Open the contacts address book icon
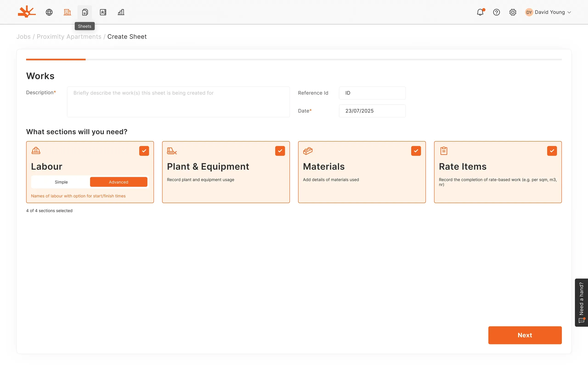Screen dimensions: 588x385 [x=103, y=12]
